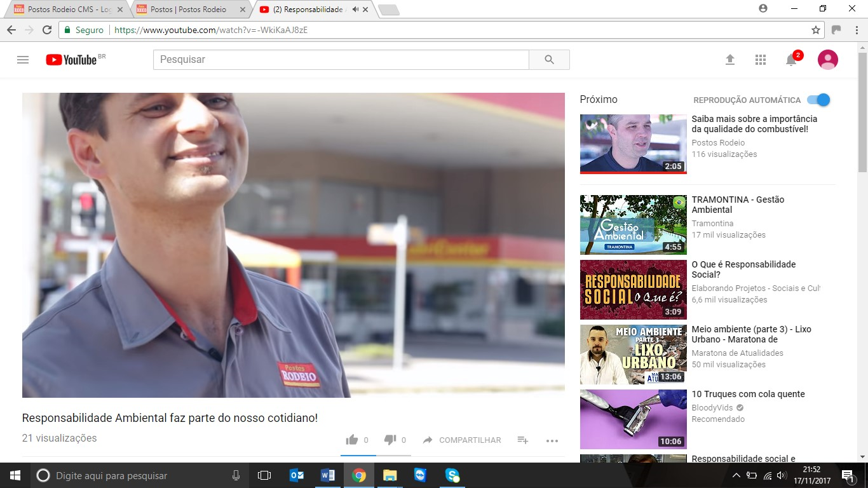
Task: Click the Wi-Fi network tray icon
Action: tap(767, 475)
